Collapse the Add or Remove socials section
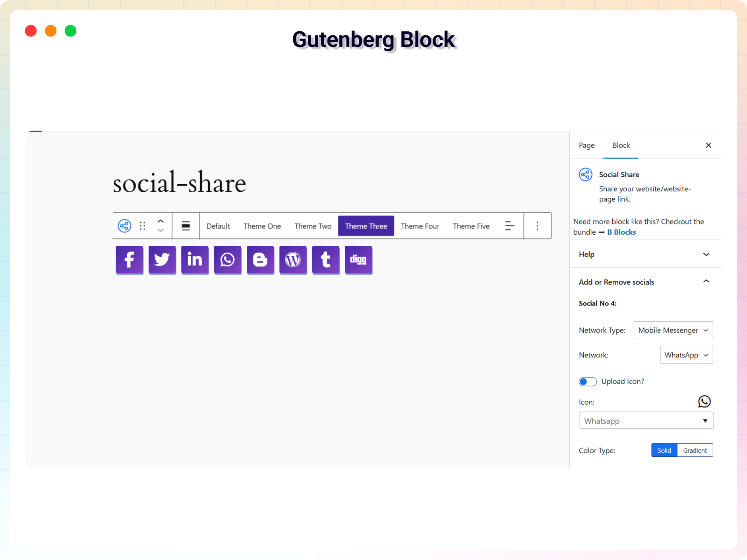 (x=706, y=282)
